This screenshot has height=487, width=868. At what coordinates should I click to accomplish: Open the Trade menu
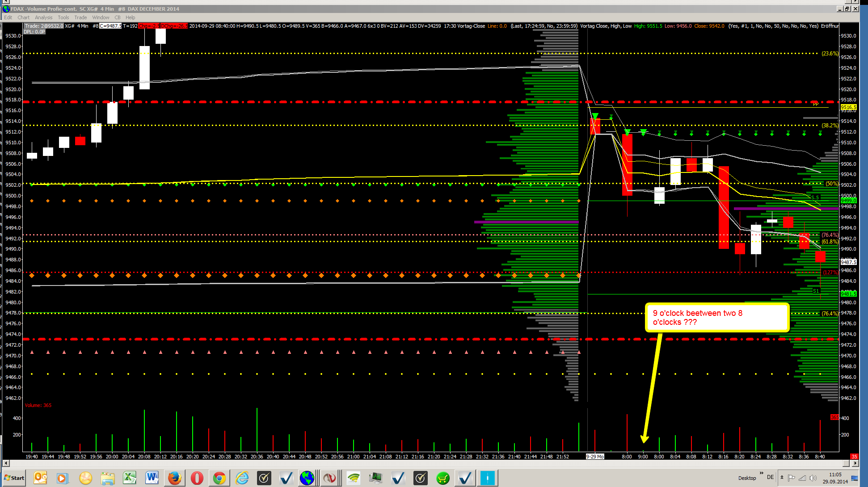(x=80, y=17)
